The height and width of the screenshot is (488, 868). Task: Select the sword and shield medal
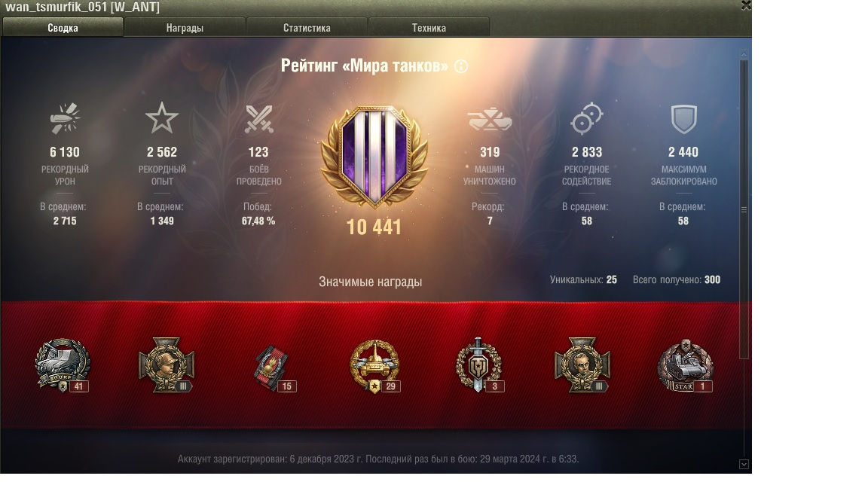click(479, 365)
